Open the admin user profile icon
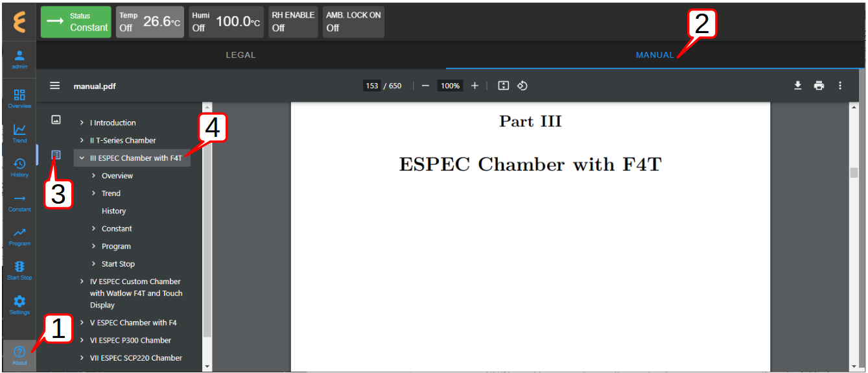The width and height of the screenshot is (868, 373). coord(19,59)
